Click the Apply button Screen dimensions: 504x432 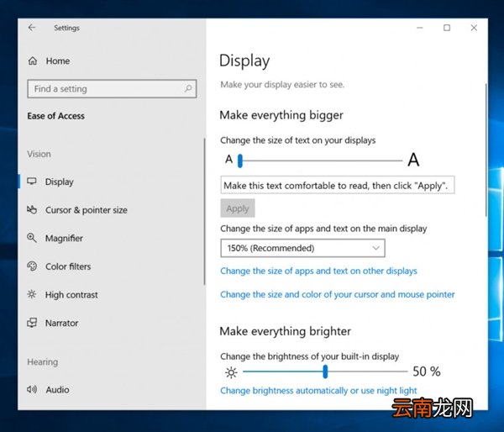pos(238,208)
